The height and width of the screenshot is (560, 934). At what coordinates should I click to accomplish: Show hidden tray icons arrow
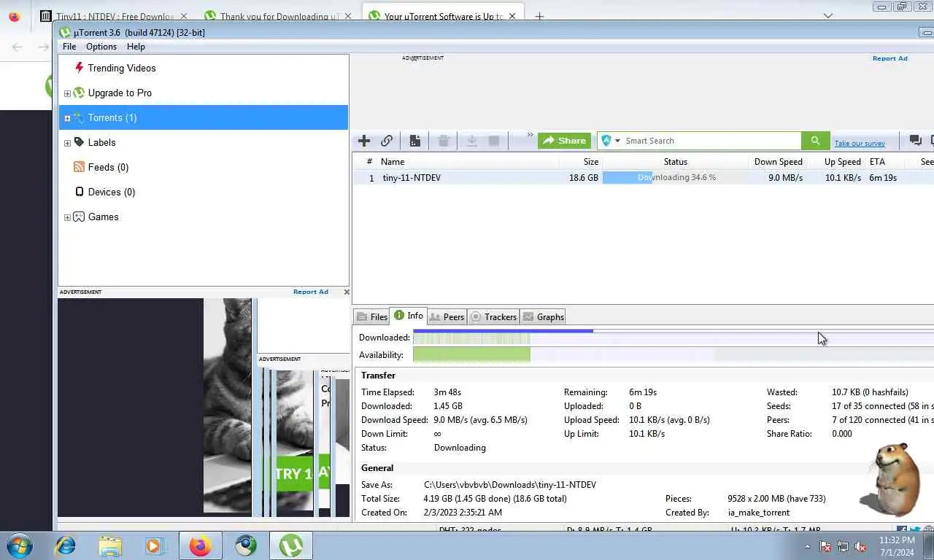point(807,546)
